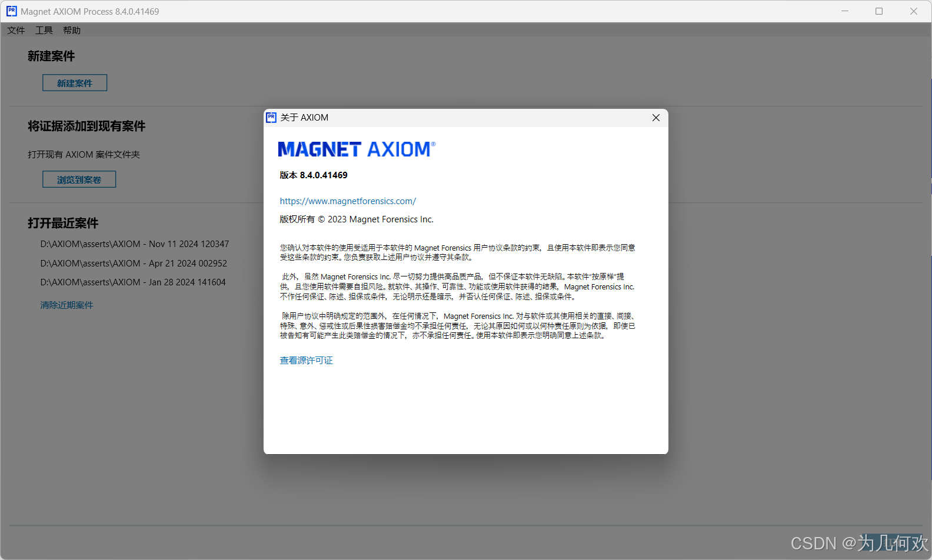Image resolution: width=932 pixels, height=560 pixels.
Task: Maximize the Magnet AXIOM Process window
Action: (x=879, y=11)
